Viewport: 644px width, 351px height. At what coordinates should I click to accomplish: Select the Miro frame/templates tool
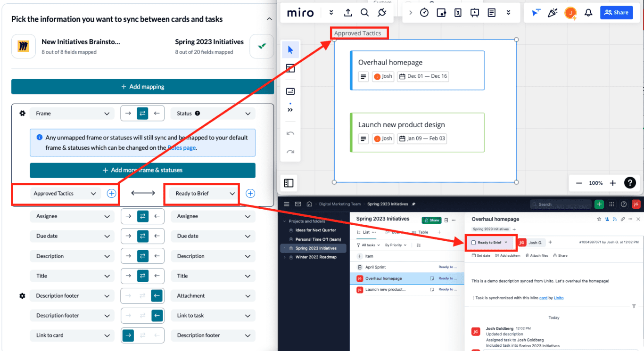pyautogui.click(x=290, y=68)
